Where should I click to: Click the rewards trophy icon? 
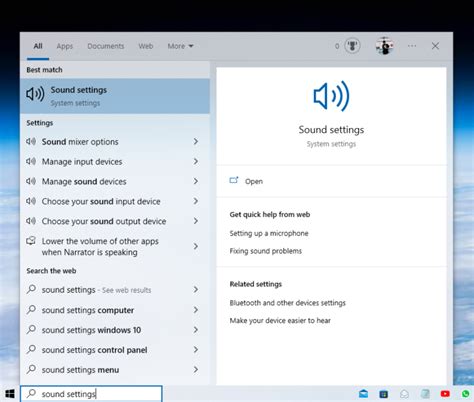coord(352,46)
